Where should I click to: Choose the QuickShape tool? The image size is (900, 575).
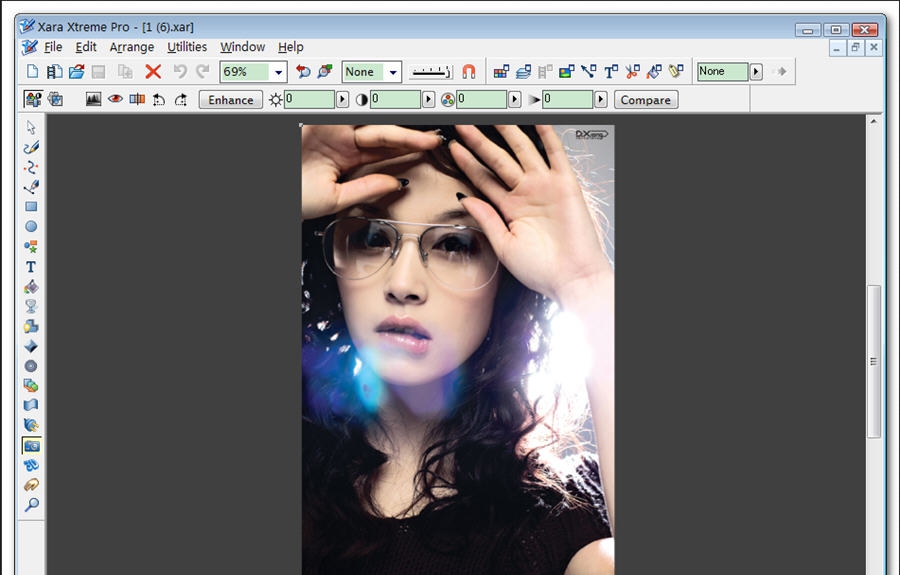pos(31,247)
